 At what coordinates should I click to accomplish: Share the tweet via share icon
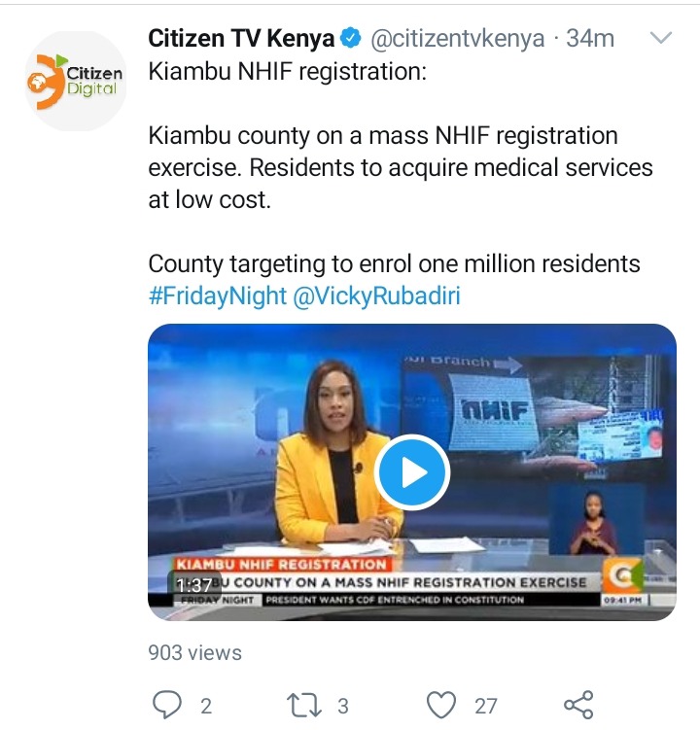pyautogui.click(x=578, y=705)
